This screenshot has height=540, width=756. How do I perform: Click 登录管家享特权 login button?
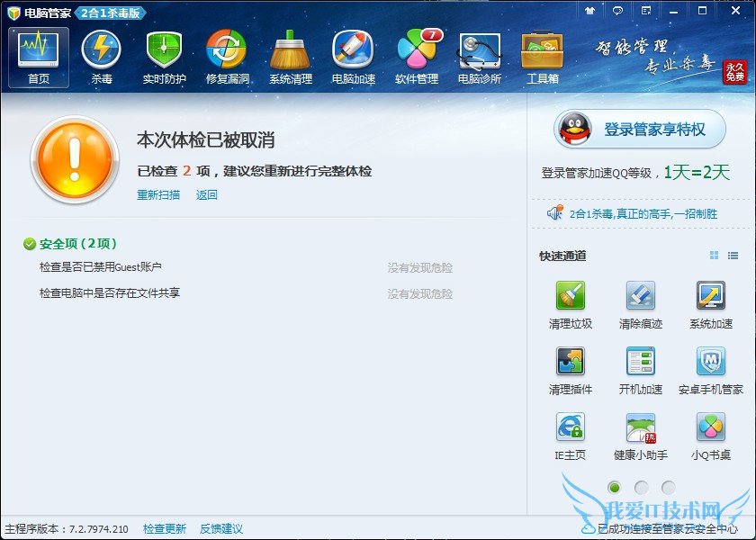(640, 130)
